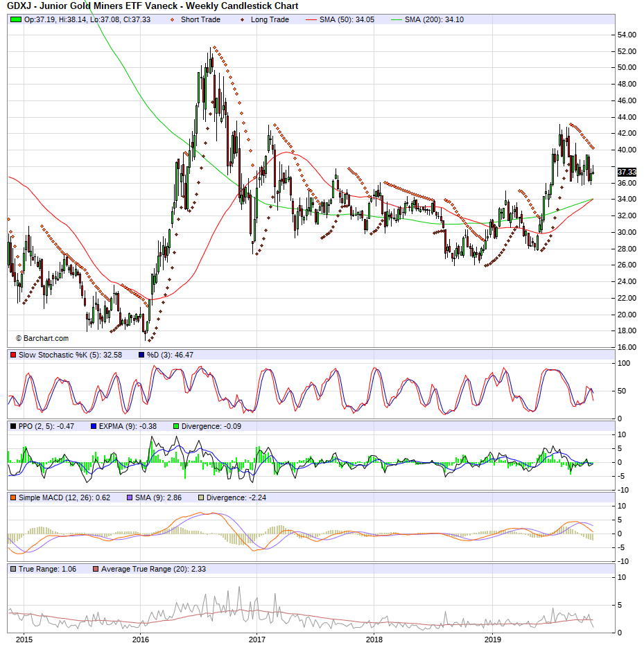Click the red Average True Range swatch

(x=96, y=569)
